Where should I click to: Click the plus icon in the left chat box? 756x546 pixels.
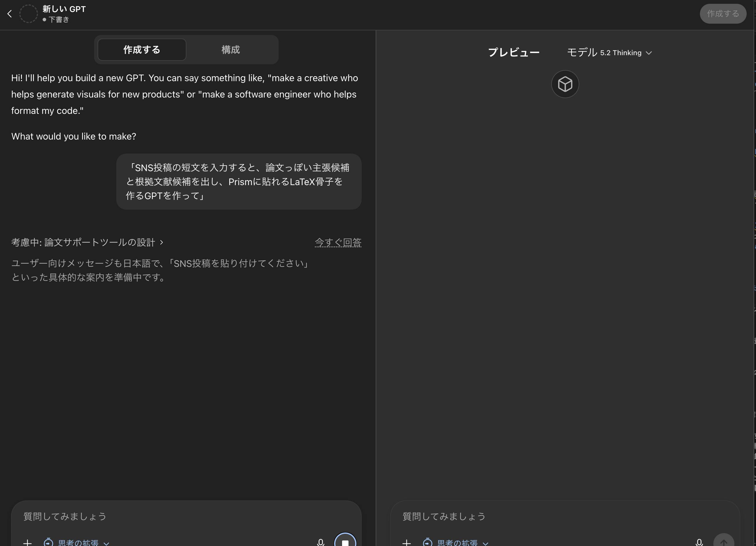(28, 543)
